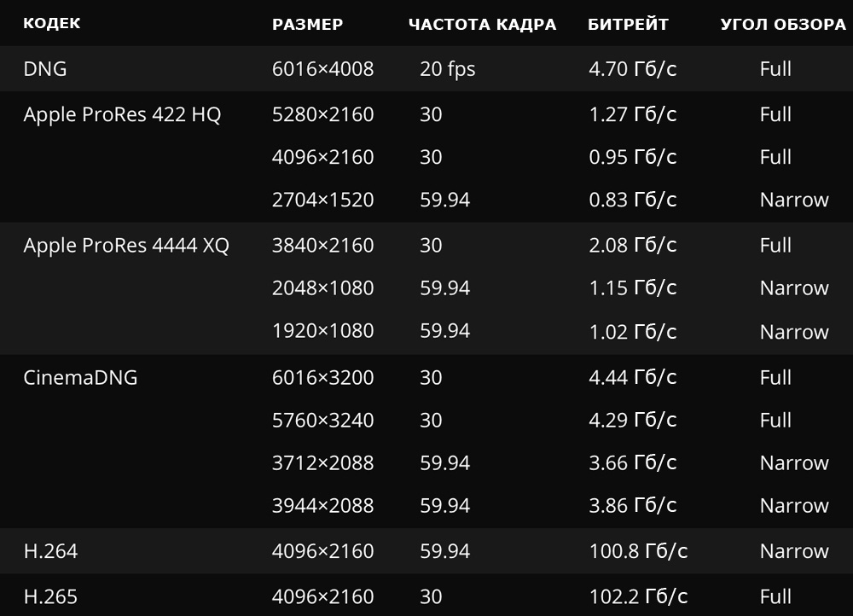Select Apple ProRes 422 HQ codec name
Image resolution: width=853 pixels, height=616 pixels.
click(x=122, y=115)
